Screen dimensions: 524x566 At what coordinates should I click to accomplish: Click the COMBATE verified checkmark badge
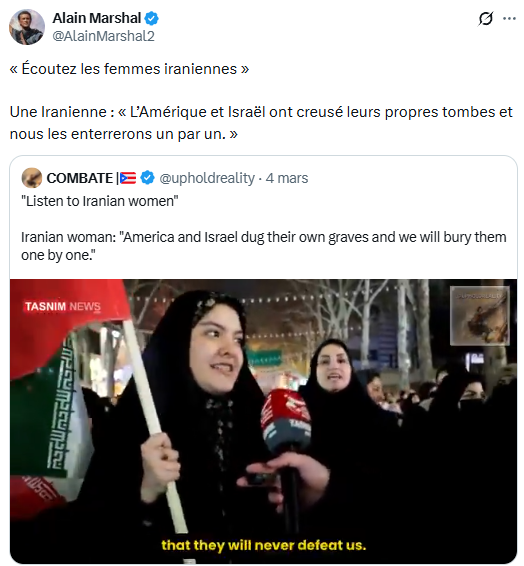[x=147, y=178]
